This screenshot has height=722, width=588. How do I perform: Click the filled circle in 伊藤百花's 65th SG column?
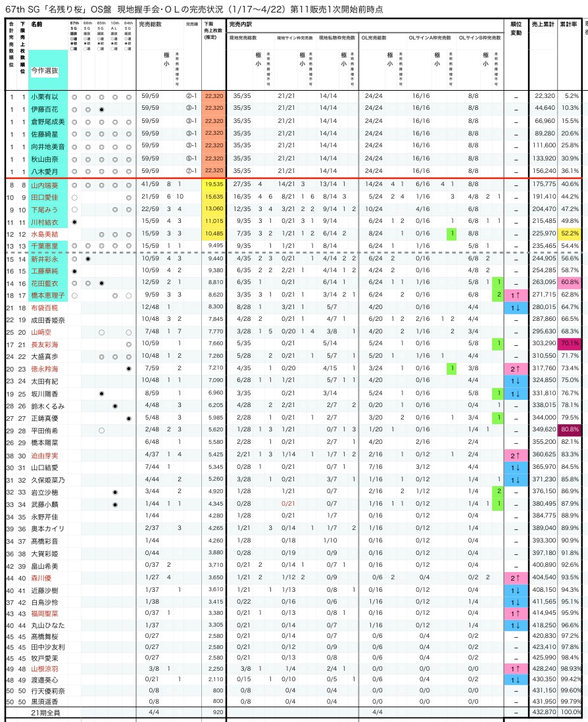[101, 108]
